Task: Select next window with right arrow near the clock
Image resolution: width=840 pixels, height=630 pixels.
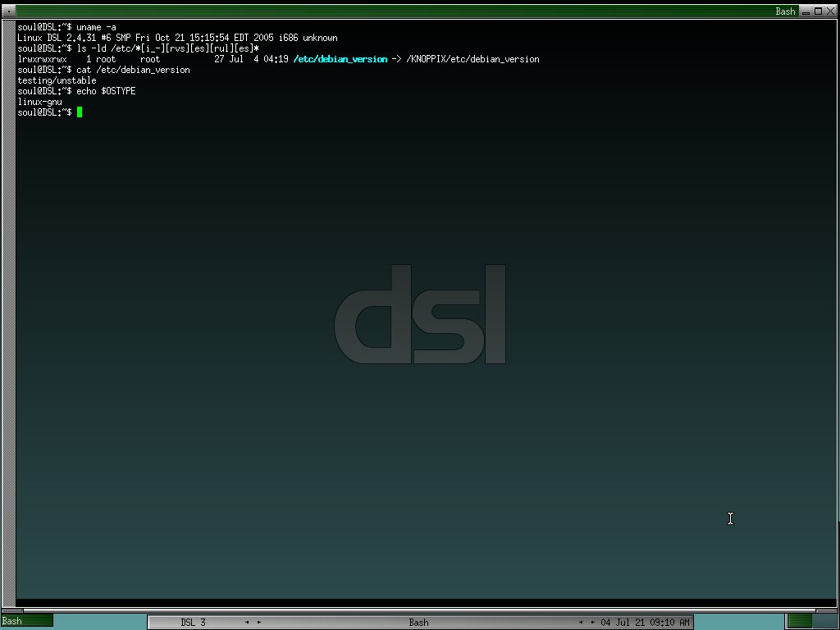Action: point(592,623)
